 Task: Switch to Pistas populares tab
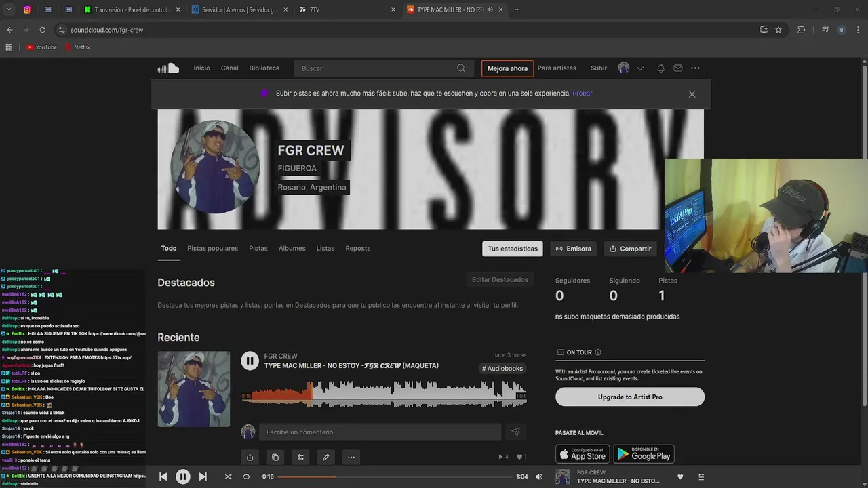(212, 249)
